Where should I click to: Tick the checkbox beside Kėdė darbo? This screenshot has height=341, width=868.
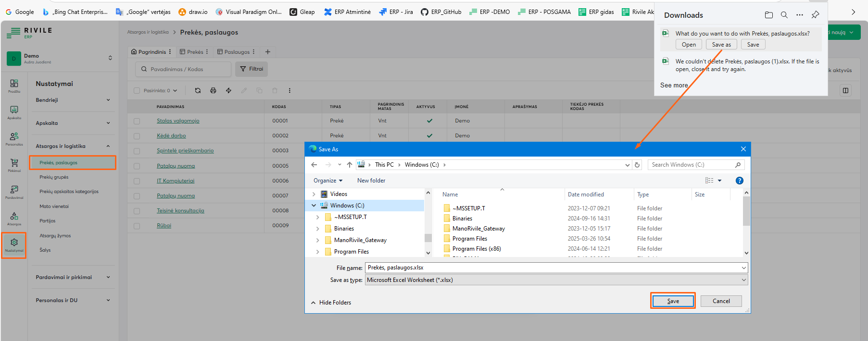137,136
